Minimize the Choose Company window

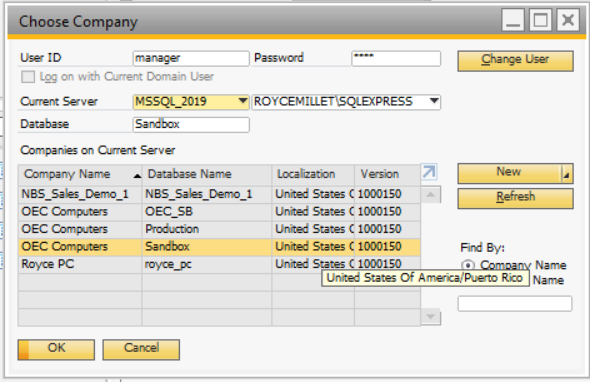click(x=513, y=20)
